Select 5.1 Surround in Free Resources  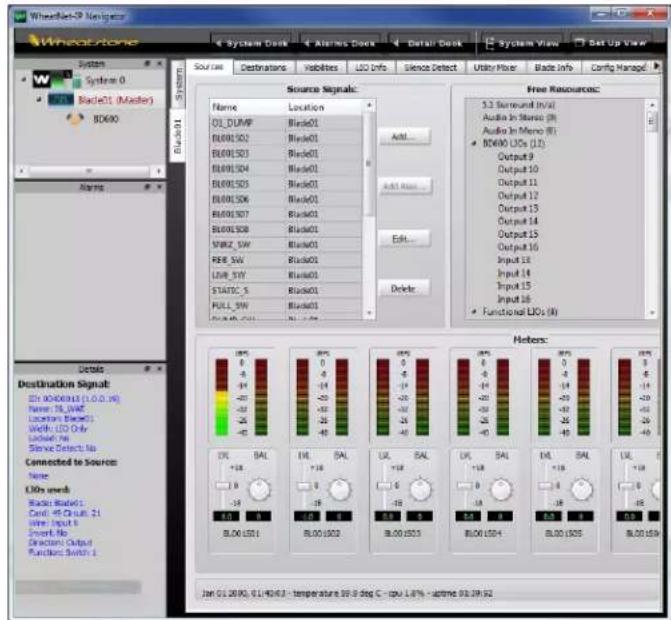coord(518,105)
